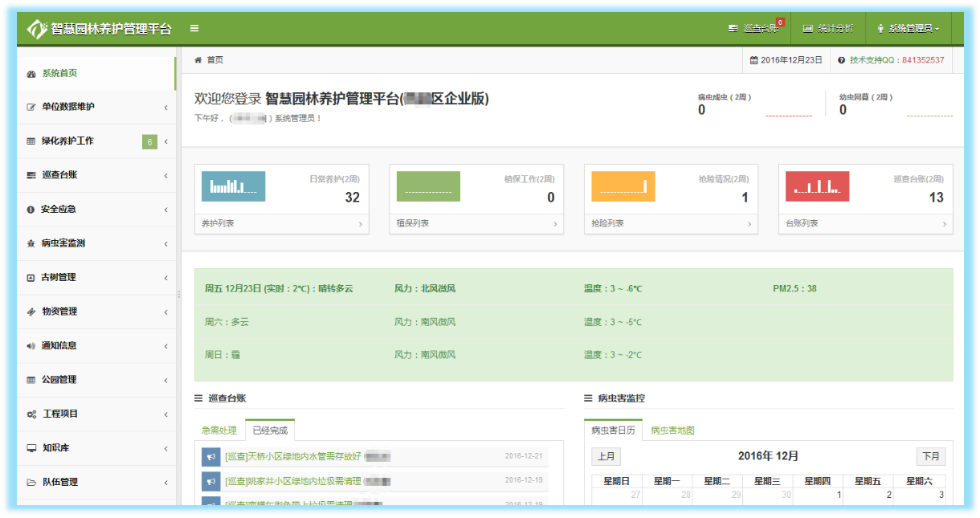The width and height of the screenshot is (980, 518).
Task: Open 巡查台账 in the top bar
Action: 754,28
